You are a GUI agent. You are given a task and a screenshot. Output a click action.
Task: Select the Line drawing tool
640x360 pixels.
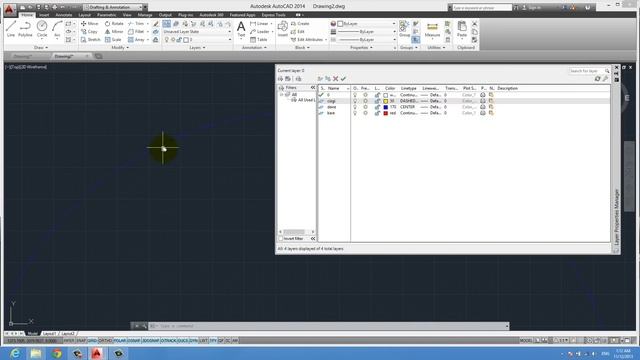[11, 29]
